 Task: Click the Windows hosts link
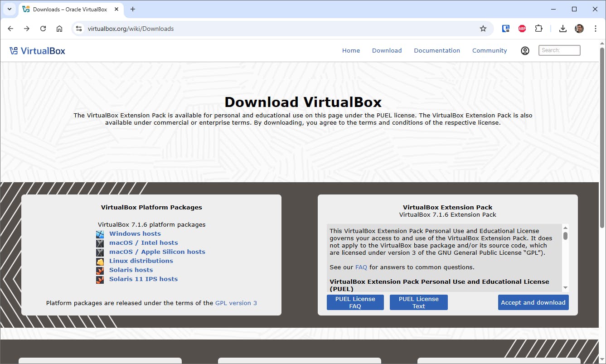point(135,234)
